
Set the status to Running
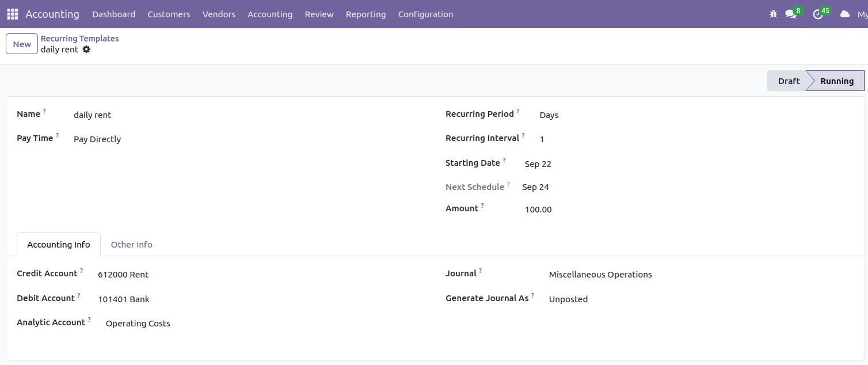click(x=836, y=81)
